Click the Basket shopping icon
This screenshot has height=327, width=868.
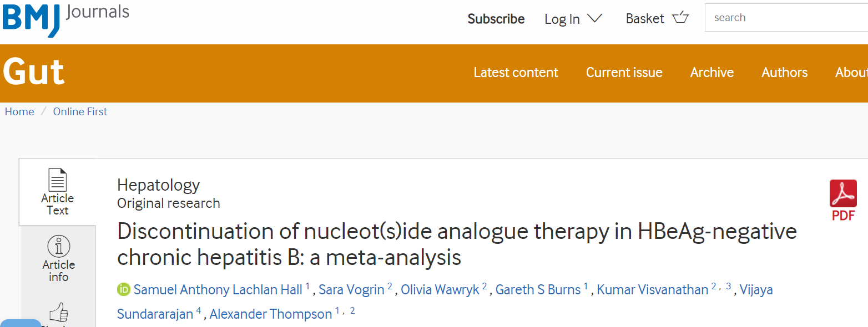[x=680, y=18]
